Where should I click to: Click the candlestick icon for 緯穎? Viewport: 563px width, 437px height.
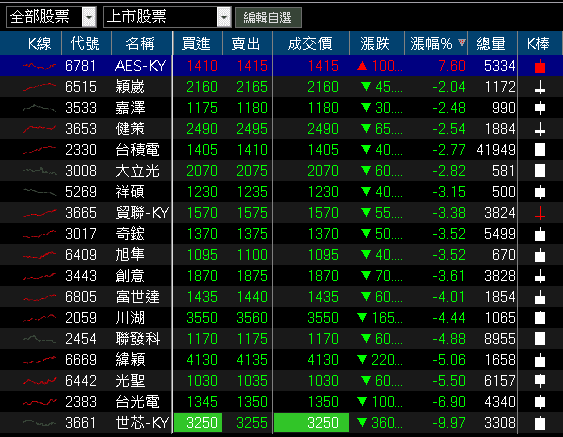pos(540,360)
